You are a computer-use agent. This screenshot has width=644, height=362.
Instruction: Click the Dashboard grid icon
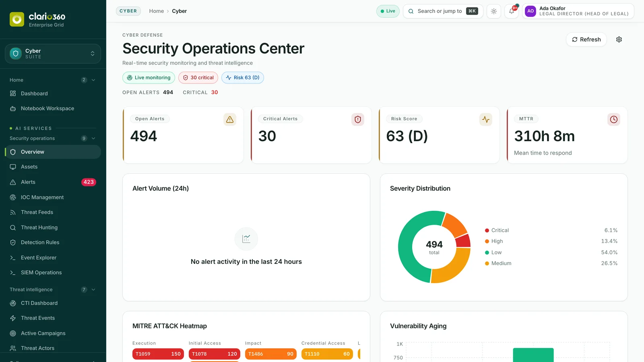point(13,93)
